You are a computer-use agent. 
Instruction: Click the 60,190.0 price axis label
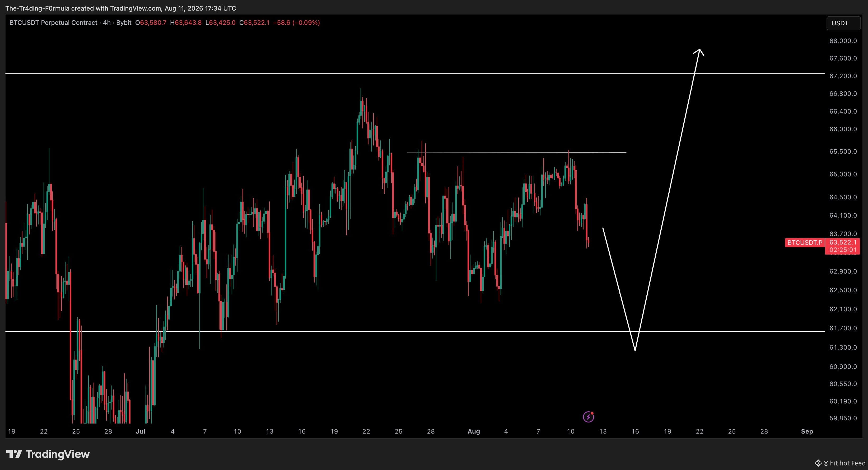pos(843,401)
